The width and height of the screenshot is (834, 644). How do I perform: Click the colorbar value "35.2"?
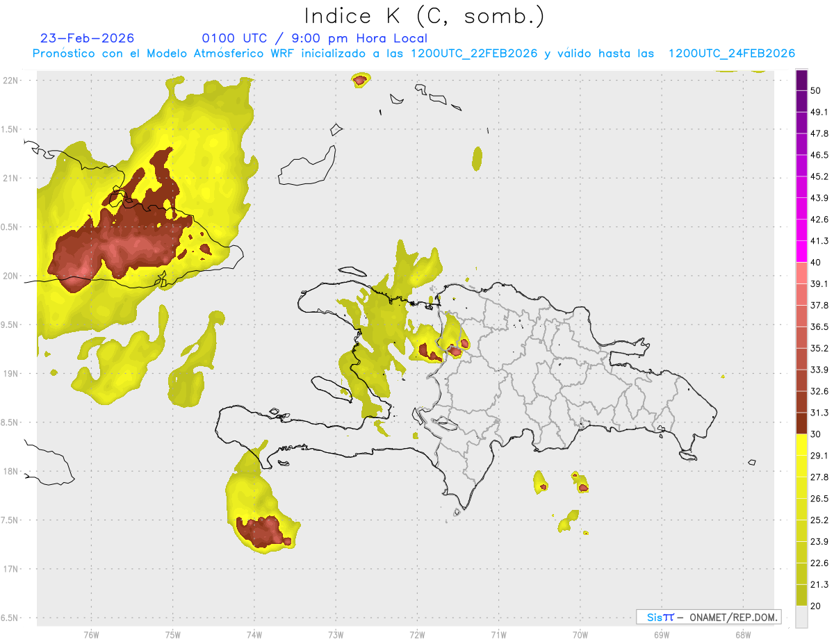point(819,348)
